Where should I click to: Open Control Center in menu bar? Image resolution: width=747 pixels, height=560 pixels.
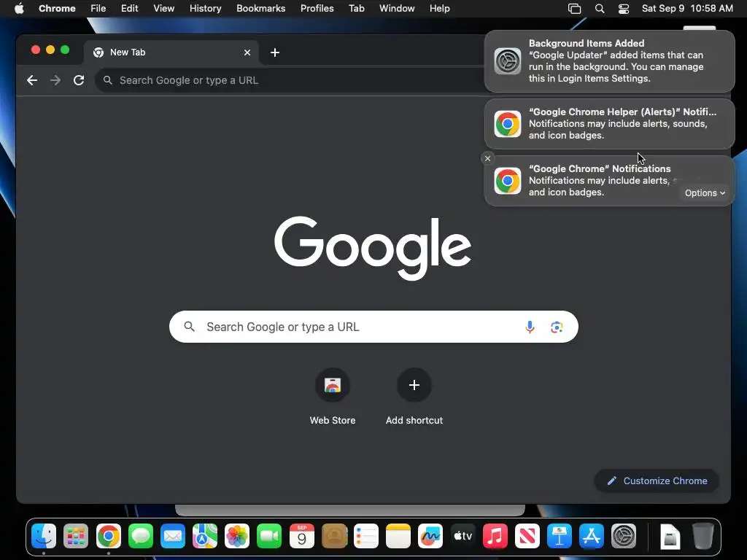(624, 9)
